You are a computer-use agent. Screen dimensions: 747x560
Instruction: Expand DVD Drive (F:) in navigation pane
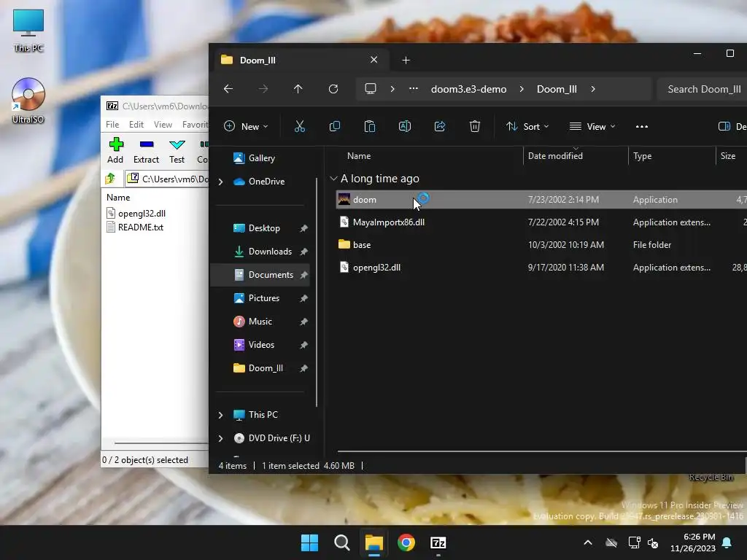pos(220,438)
